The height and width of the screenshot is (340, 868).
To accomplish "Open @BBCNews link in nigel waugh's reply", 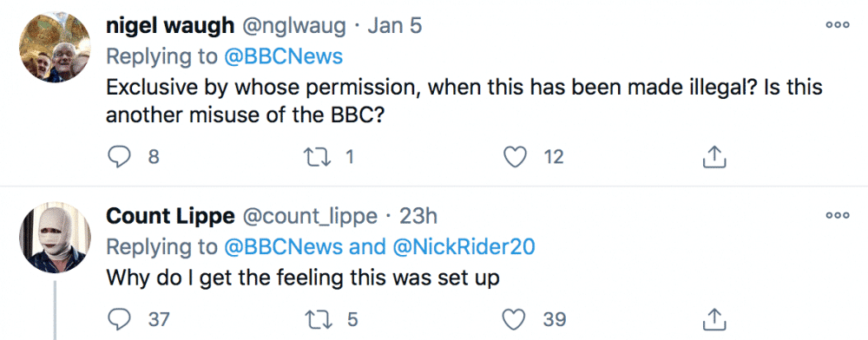I will [285, 56].
